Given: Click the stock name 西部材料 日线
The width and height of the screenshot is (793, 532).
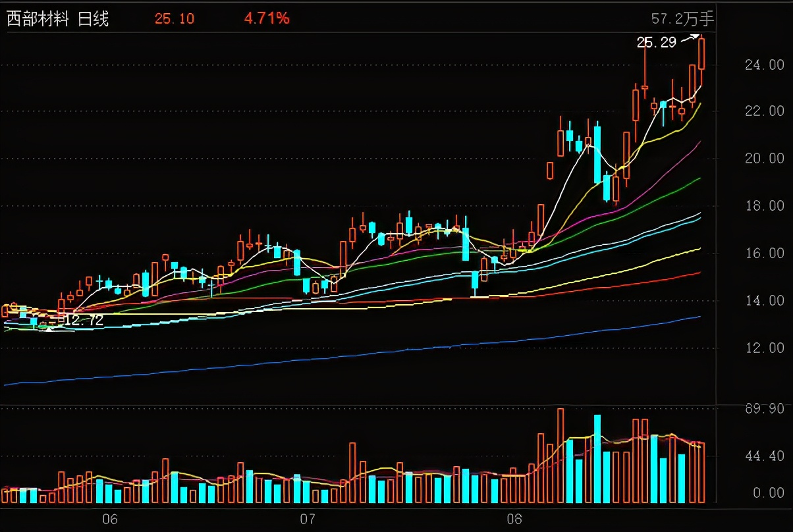Looking at the screenshot, I should coord(58,19).
